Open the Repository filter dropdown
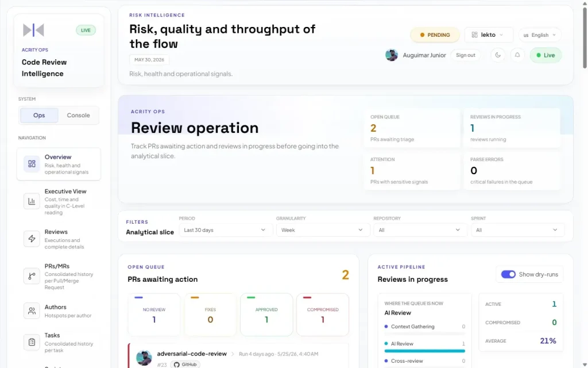 420,230
